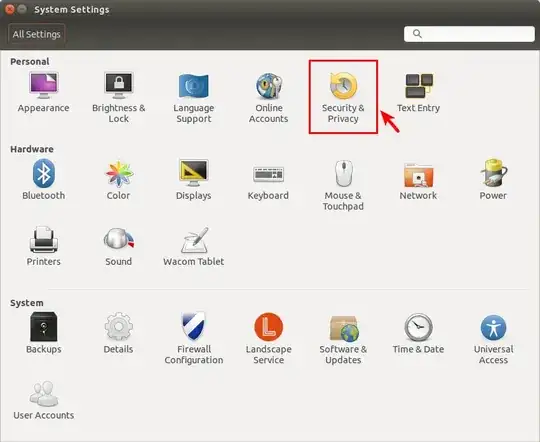This screenshot has width=540, height=442.
Task: Open Color management settings
Action: point(118,179)
